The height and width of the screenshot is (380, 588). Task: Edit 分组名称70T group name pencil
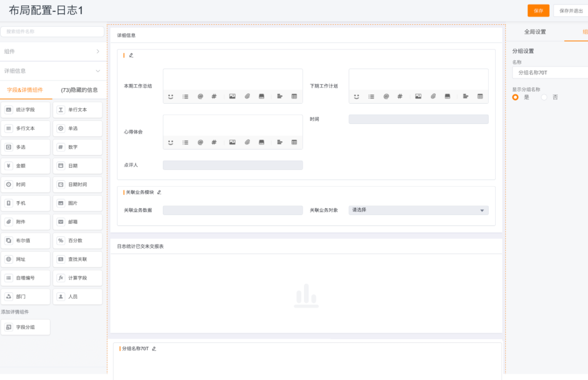click(154, 348)
